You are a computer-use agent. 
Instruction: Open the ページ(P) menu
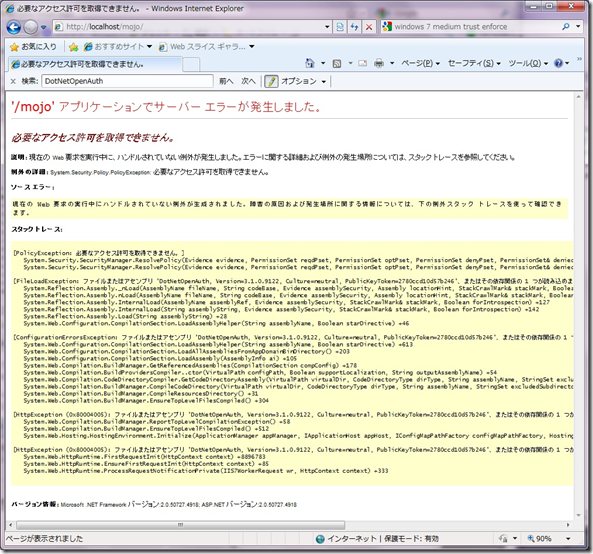420,63
